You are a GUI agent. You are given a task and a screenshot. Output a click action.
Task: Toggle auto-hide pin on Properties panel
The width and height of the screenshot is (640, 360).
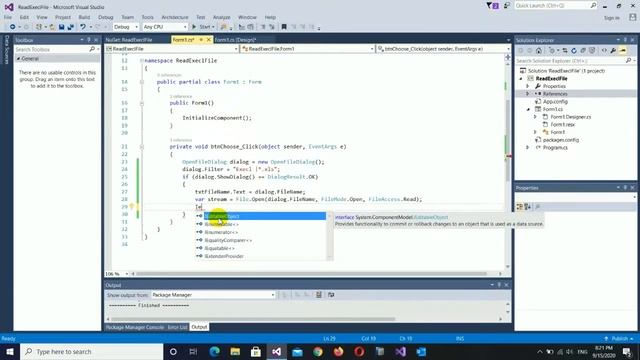click(x=625, y=188)
